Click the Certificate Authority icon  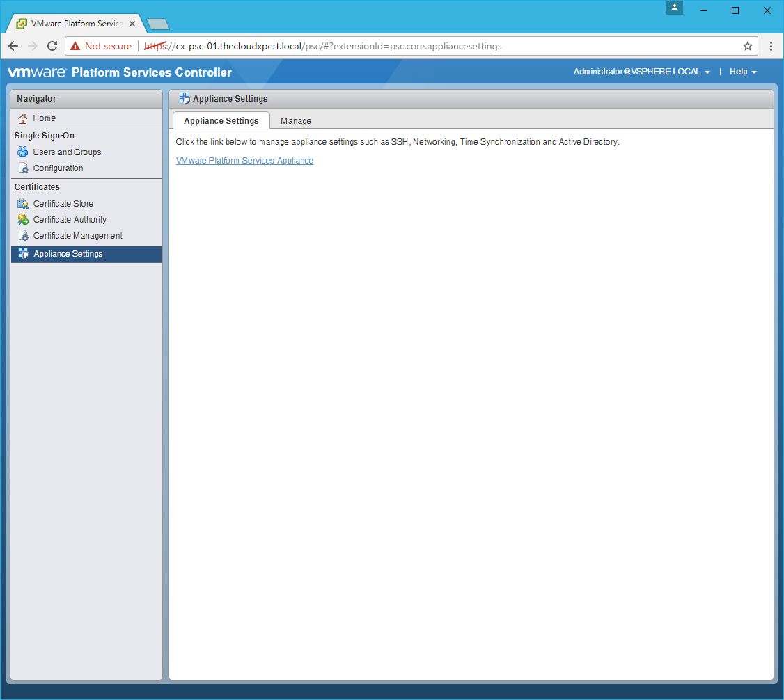pos(23,220)
